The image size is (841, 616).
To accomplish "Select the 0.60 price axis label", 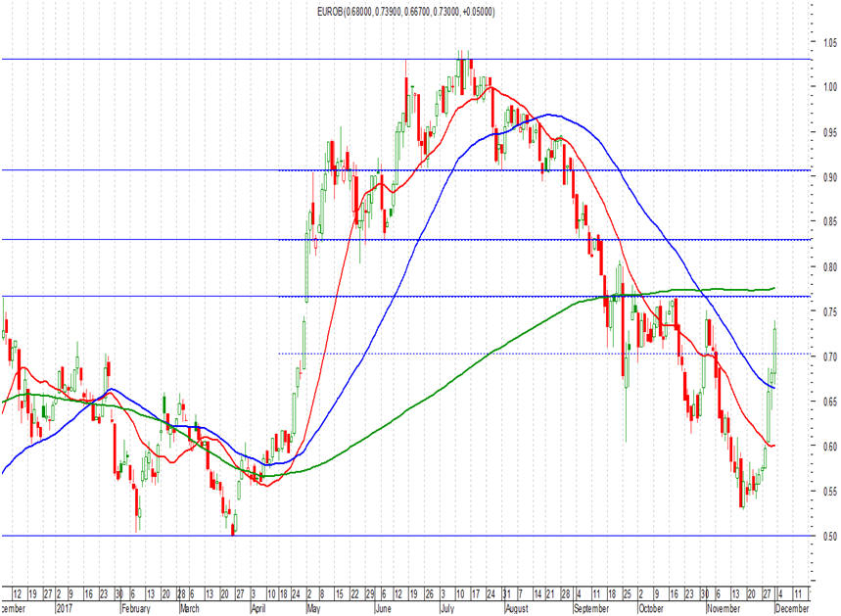I will 829,447.
